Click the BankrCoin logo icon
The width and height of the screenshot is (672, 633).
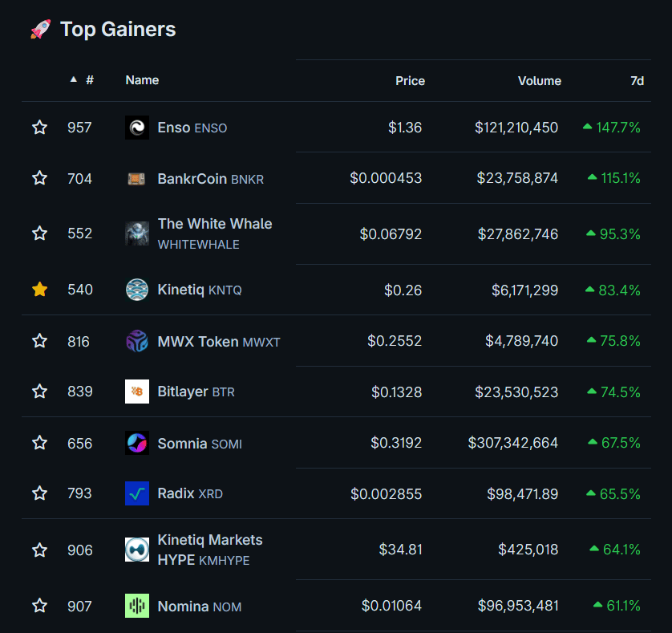click(137, 178)
